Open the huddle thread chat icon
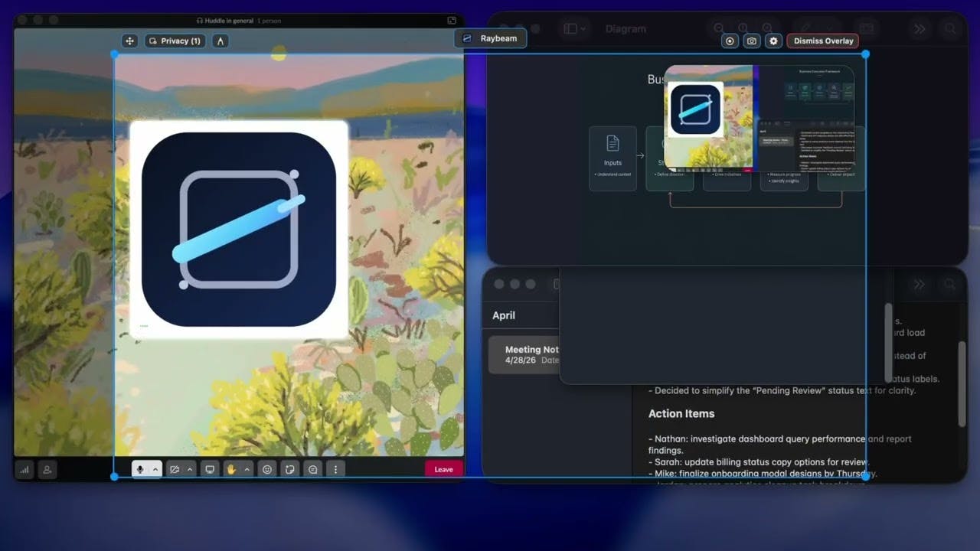This screenshot has height=551, width=980. pos(312,469)
